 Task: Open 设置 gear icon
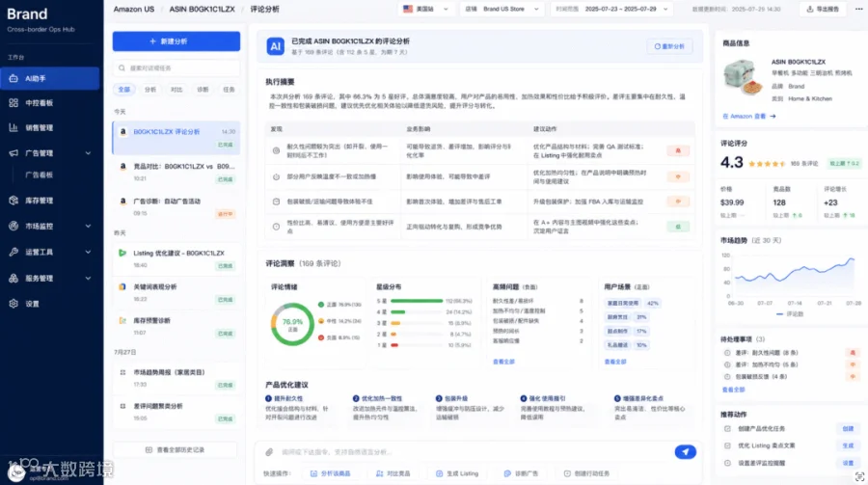click(x=14, y=304)
